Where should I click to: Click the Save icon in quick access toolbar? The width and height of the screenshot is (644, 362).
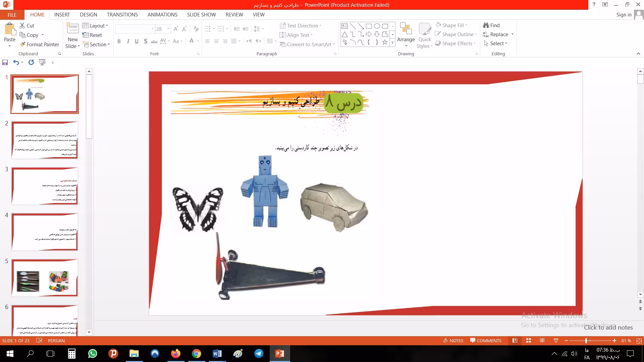coord(5,62)
